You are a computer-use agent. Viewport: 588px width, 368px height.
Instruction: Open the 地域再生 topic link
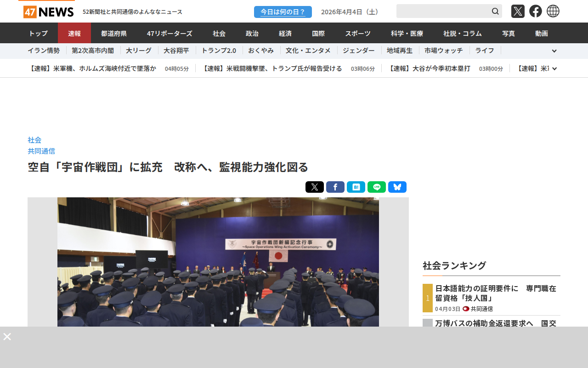point(400,51)
